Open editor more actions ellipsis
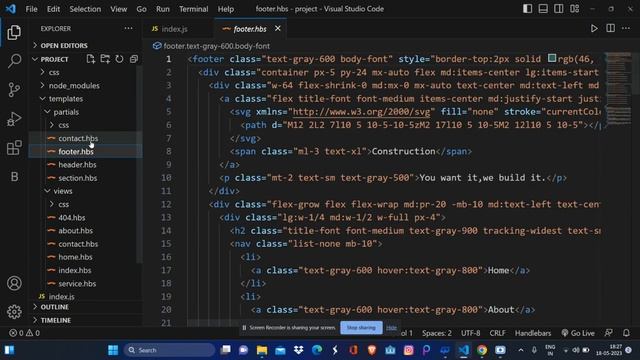640x360 pixels. click(626, 28)
